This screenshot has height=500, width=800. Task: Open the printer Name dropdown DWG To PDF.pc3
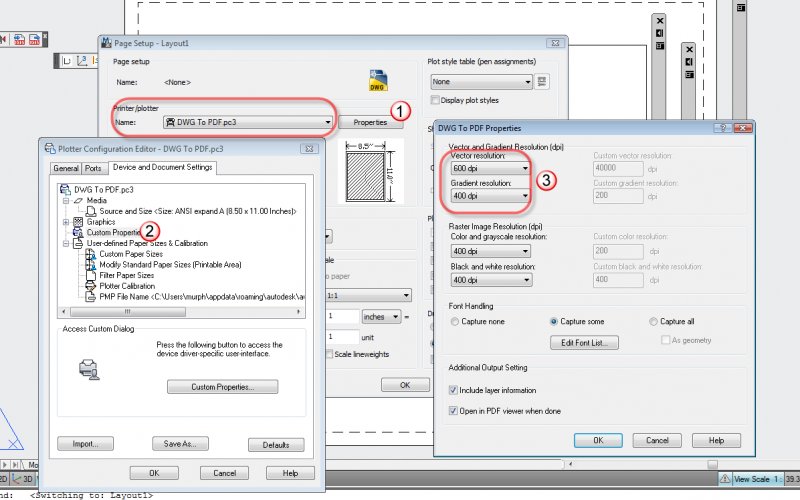point(248,122)
